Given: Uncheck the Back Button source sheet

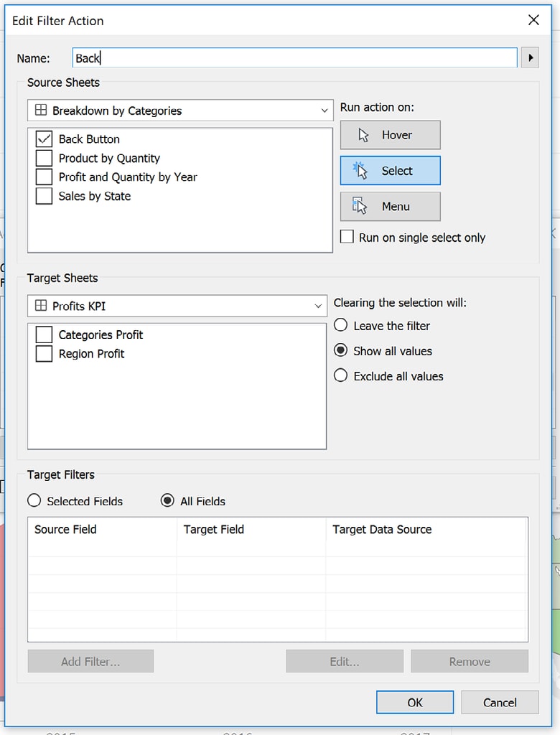Looking at the screenshot, I should (44, 139).
